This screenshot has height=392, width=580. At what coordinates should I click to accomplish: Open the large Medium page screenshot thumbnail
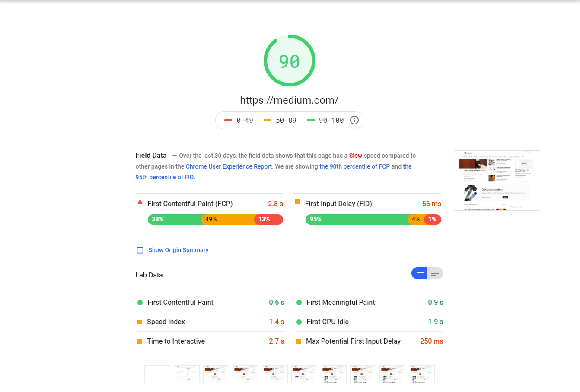point(497,181)
